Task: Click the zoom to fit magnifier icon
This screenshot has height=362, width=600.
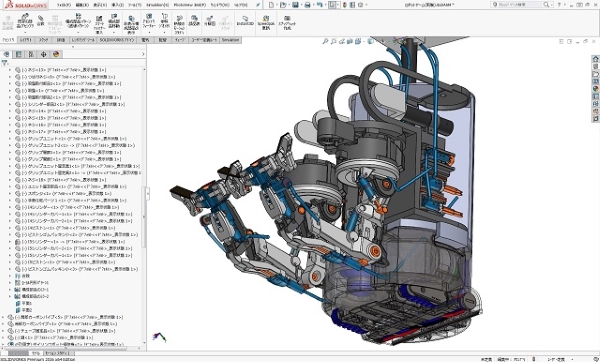Action: [325, 41]
